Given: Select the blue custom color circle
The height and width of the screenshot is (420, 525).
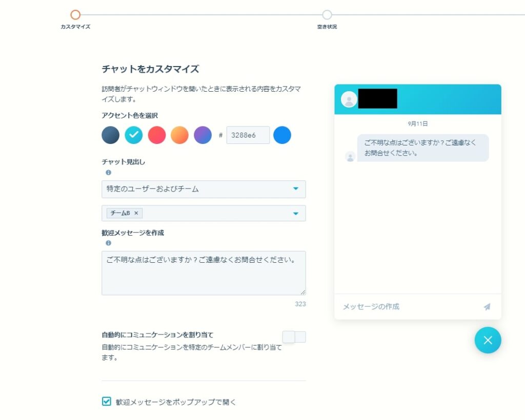Looking at the screenshot, I should point(282,135).
